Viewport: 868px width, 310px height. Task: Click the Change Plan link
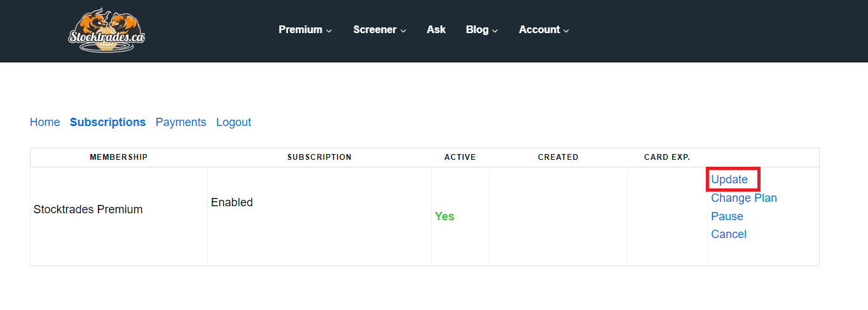click(743, 198)
